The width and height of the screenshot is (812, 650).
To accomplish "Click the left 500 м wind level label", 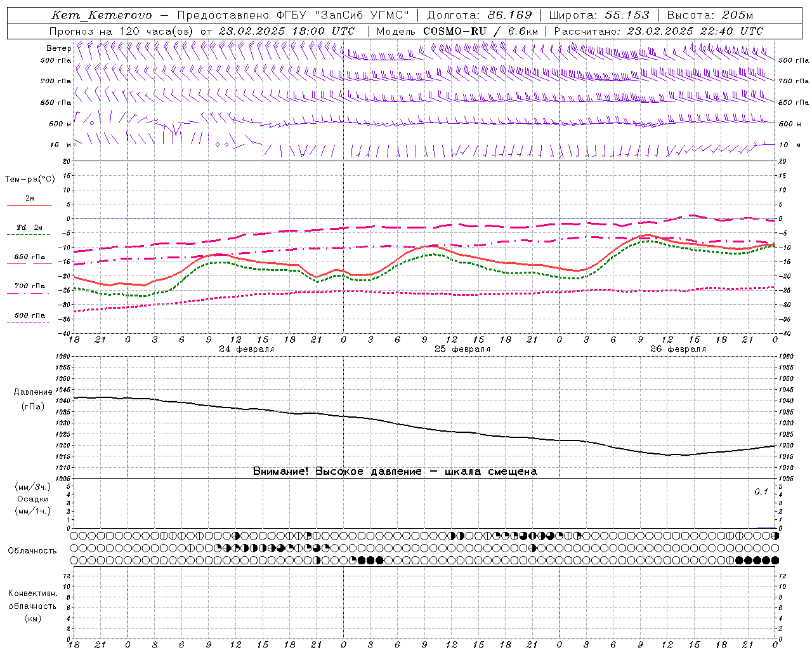I will [60, 124].
